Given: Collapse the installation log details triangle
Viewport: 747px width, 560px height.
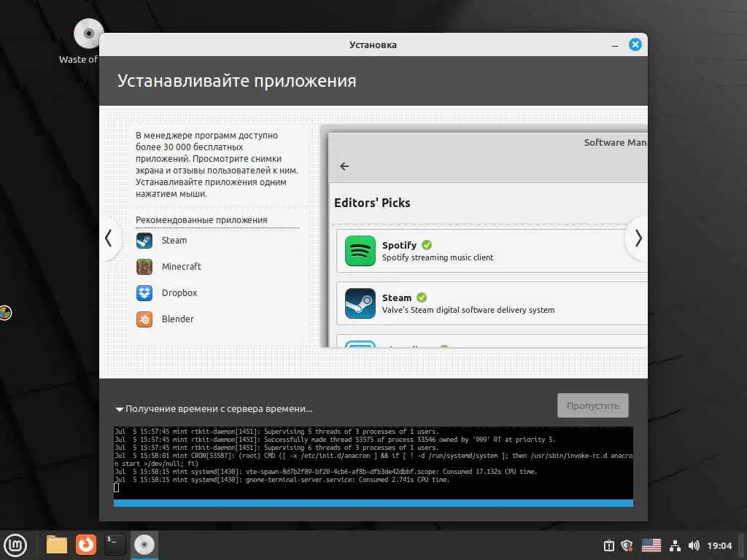Looking at the screenshot, I should click(119, 409).
